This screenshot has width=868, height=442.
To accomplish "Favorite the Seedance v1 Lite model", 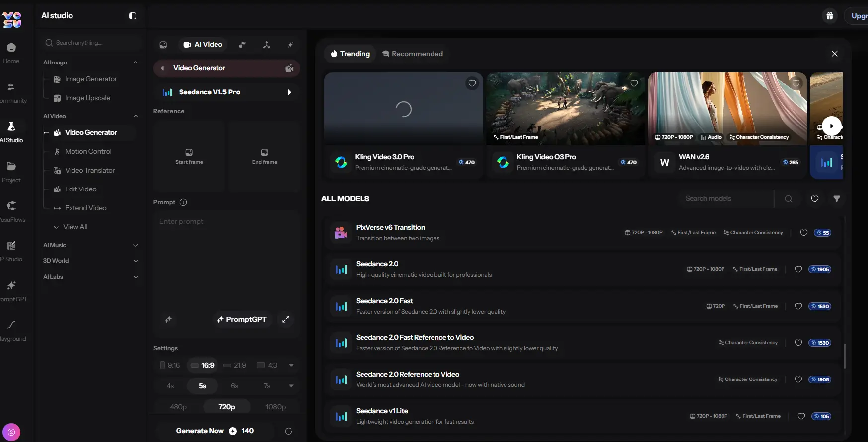I will (801, 416).
